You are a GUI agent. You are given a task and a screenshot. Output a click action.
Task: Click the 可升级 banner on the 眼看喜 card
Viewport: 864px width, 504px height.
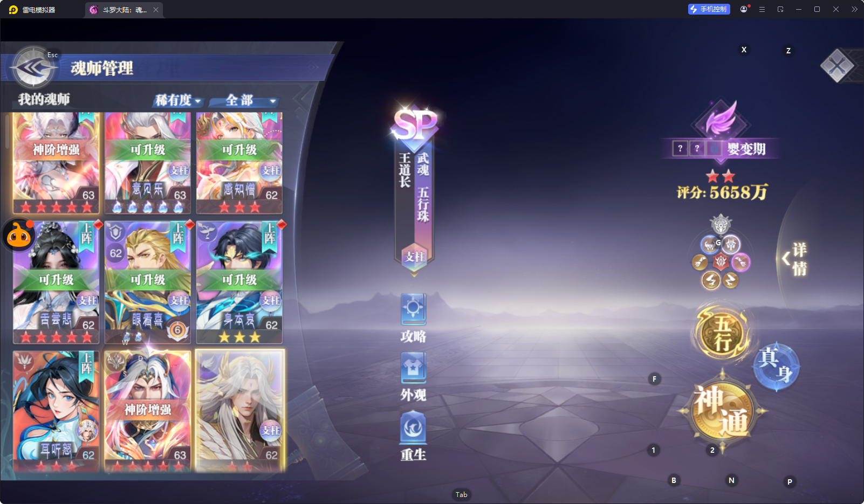(148, 280)
